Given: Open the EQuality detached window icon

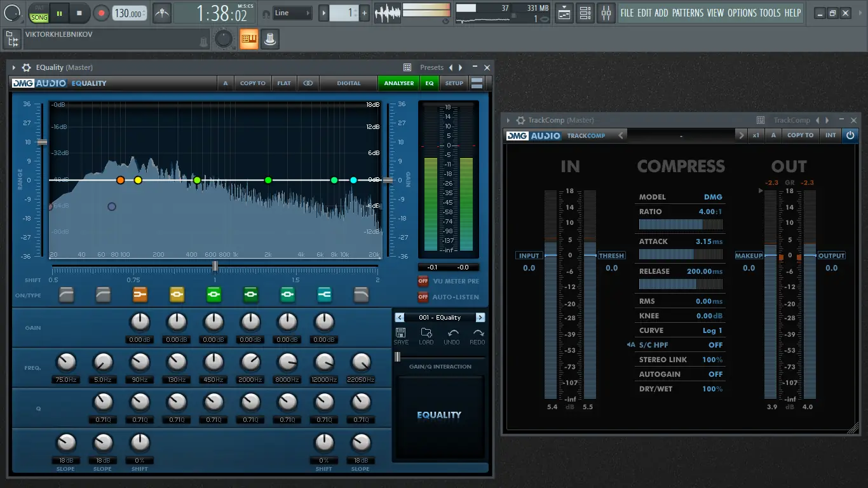Looking at the screenshot, I should pos(407,67).
